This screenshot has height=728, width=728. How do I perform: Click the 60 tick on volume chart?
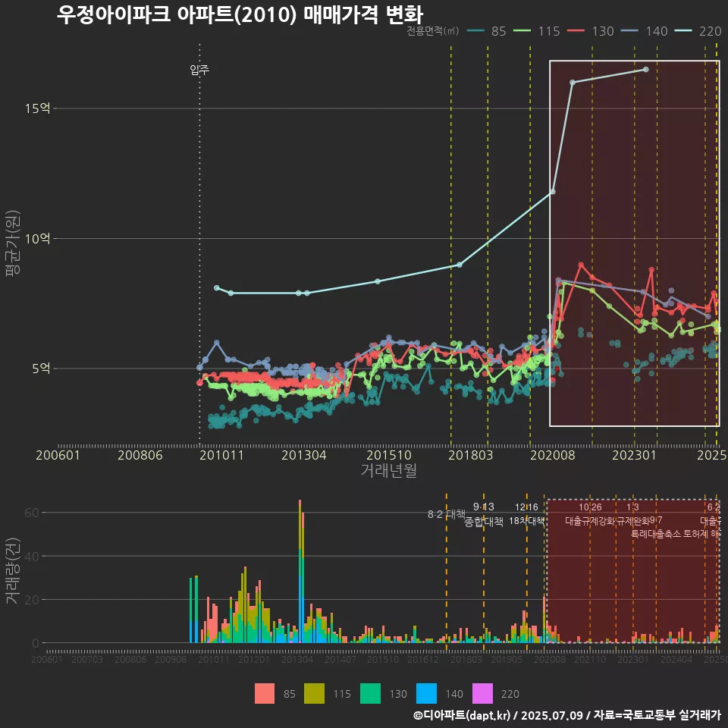point(32,513)
